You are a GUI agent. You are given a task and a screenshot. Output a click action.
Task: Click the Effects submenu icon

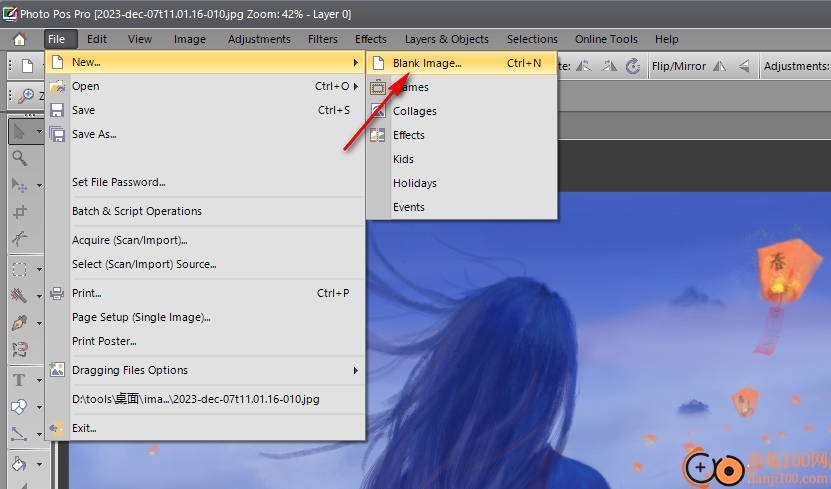point(378,135)
